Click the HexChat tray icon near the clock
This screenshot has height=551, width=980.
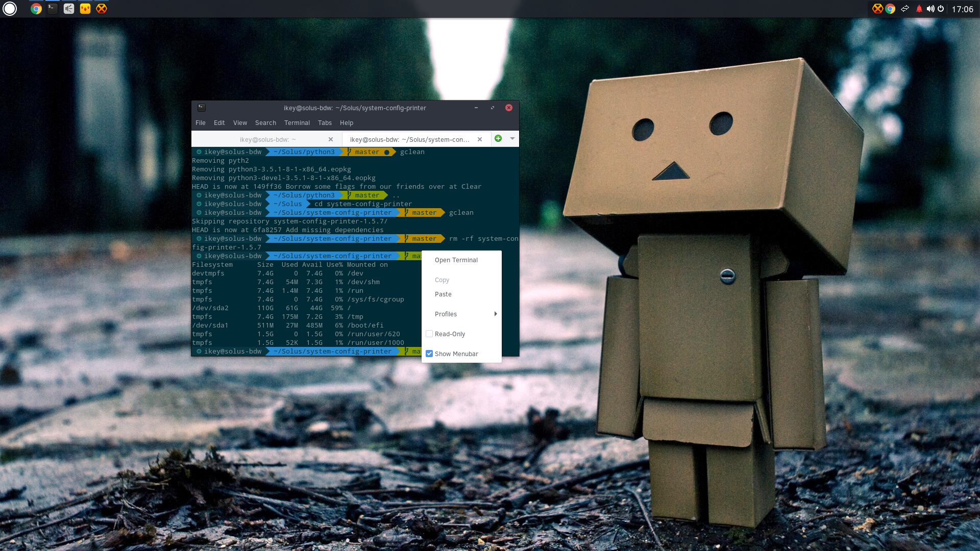tap(877, 9)
